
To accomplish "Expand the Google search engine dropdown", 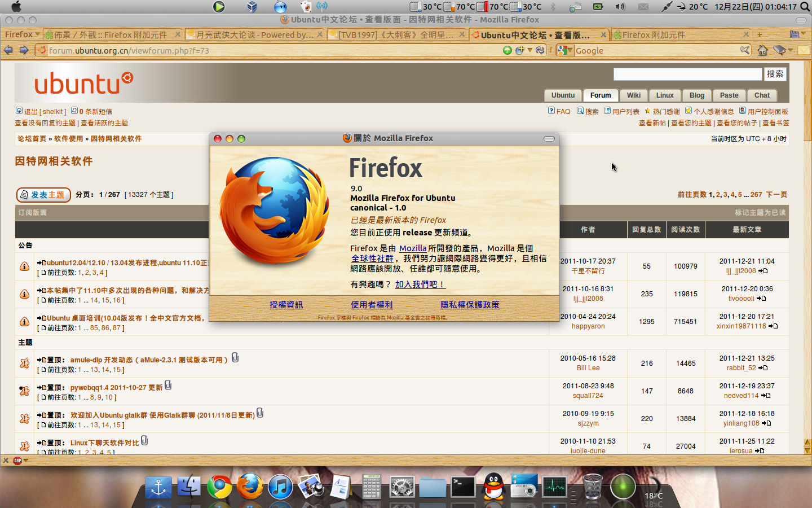I will point(564,50).
